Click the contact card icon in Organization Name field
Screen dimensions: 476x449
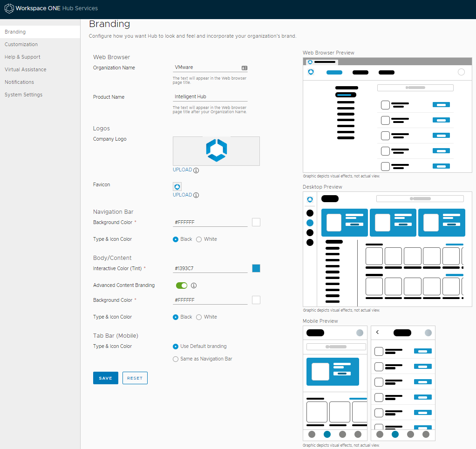point(244,68)
